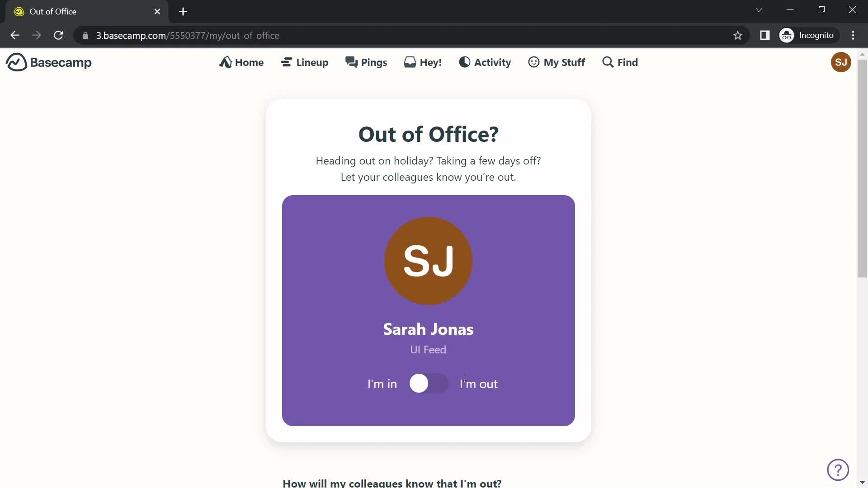Select the Home menu item
Image resolution: width=868 pixels, height=488 pixels.
[x=241, y=62]
